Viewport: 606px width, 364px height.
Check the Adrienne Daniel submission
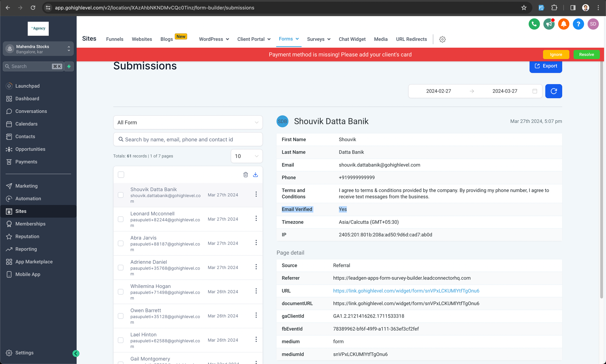pos(121,268)
